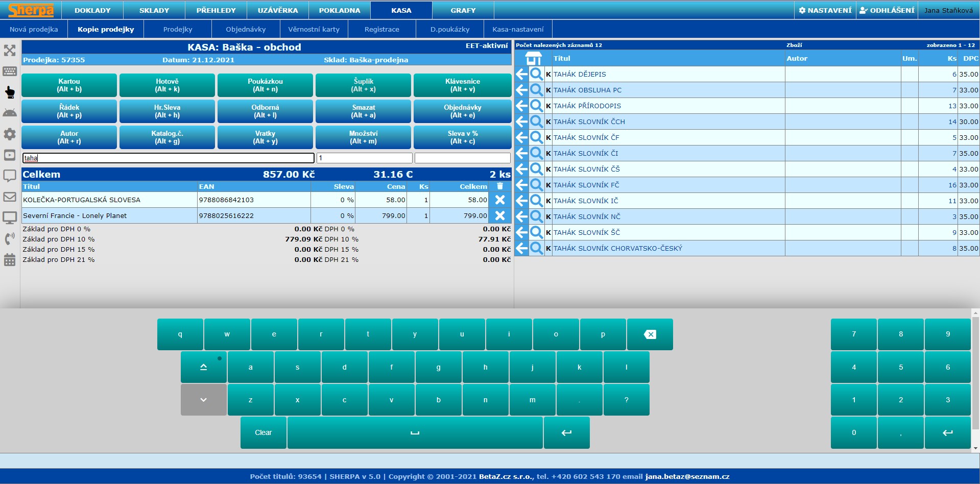Click the phone call icon in sidebar
Viewport: 980px width, 484px height.
coord(10,239)
